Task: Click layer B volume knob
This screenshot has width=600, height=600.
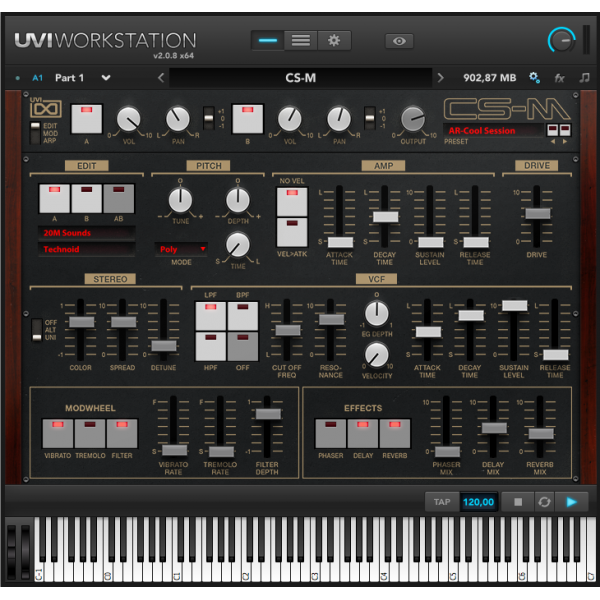Action: (289, 119)
